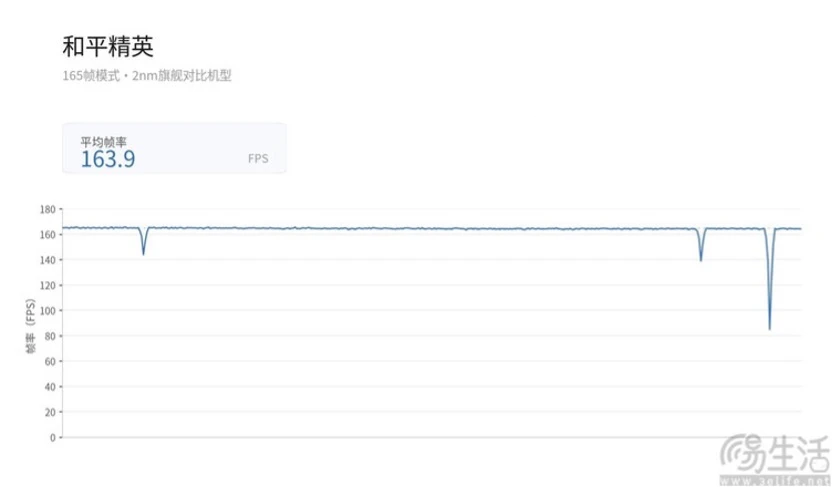
Task: Click the 80 tick on the y-axis
Action: [50, 336]
